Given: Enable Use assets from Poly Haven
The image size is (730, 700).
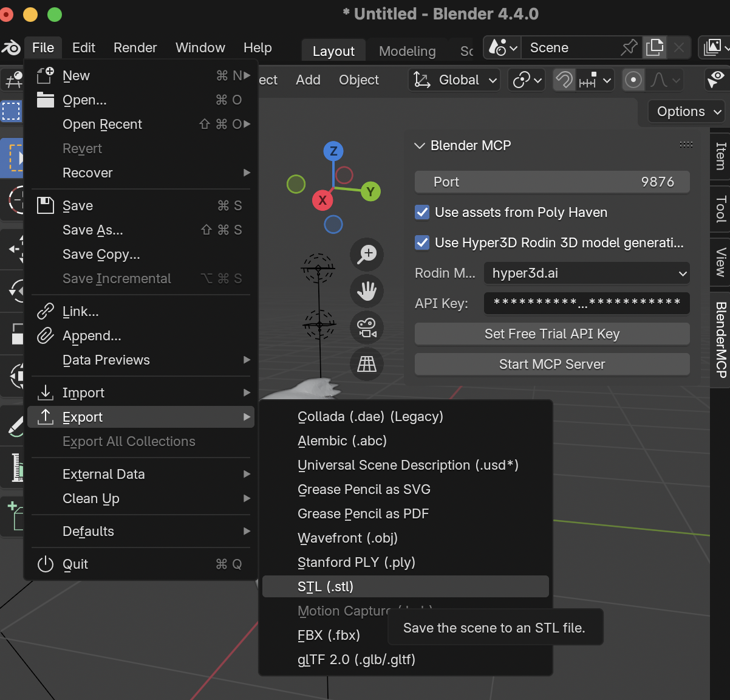Looking at the screenshot, I should coord(422,213).
